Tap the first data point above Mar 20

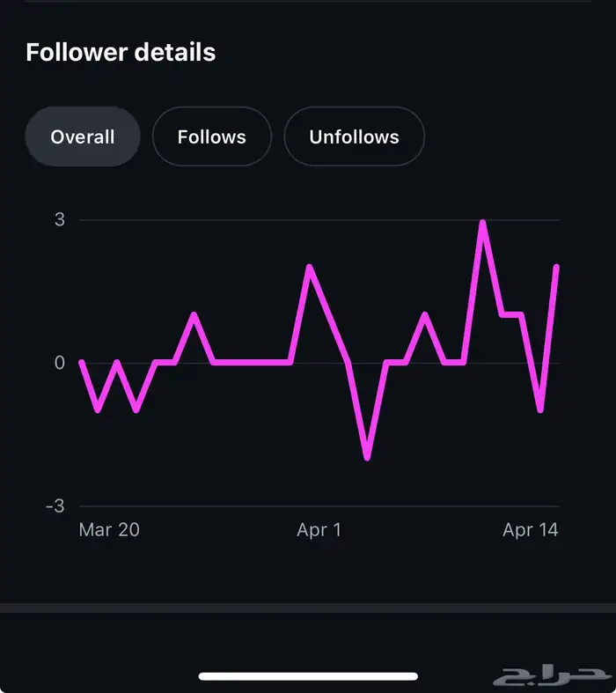pyautogui.click(x=82, y=362)
